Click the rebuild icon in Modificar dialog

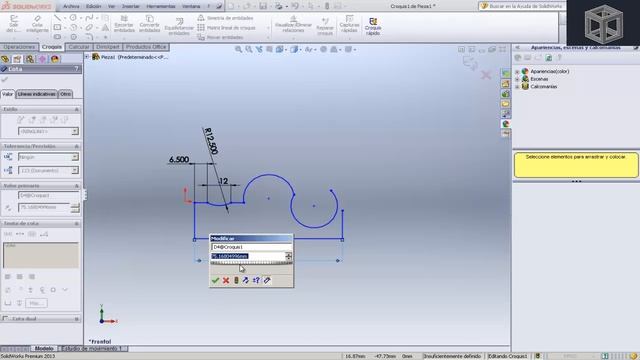point(236,280)
